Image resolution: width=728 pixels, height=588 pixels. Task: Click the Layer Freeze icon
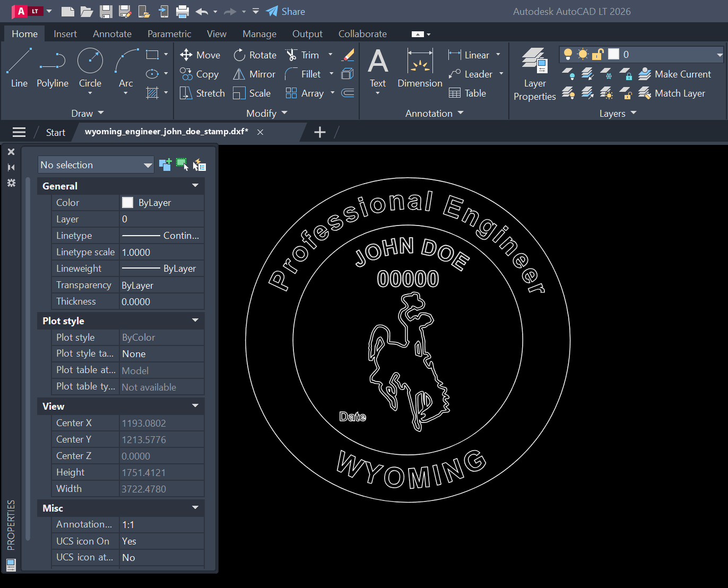(606, 74)
